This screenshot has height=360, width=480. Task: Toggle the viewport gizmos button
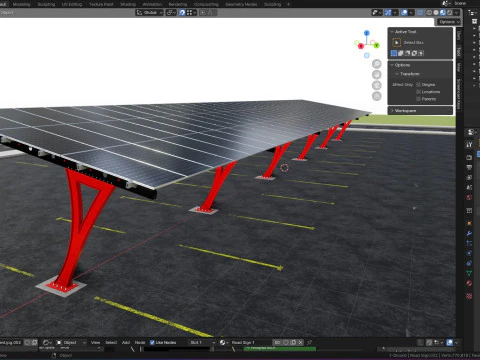point(388,13)
